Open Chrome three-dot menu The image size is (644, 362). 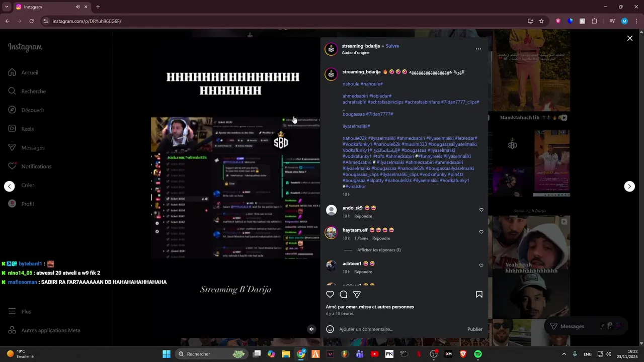point(636,21)
